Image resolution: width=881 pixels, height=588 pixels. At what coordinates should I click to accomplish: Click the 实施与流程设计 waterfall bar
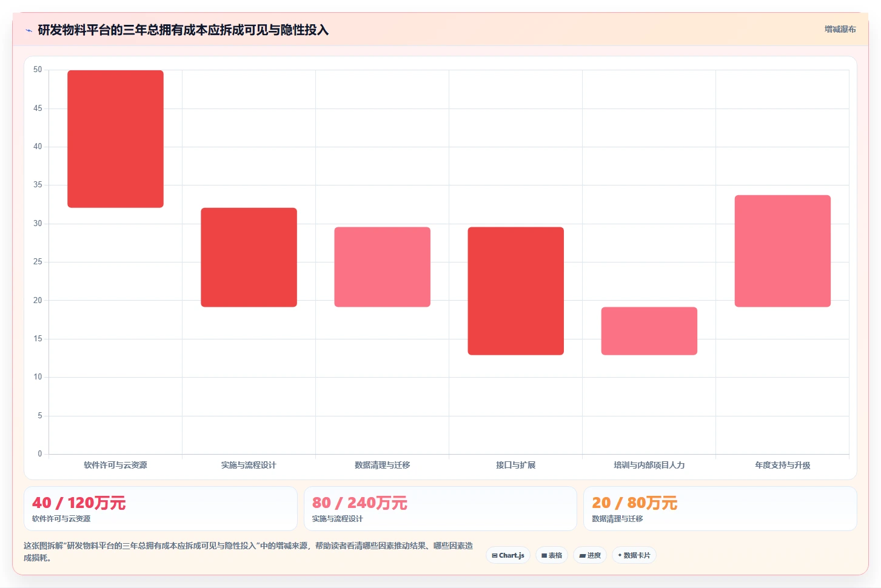coord(249,258)
